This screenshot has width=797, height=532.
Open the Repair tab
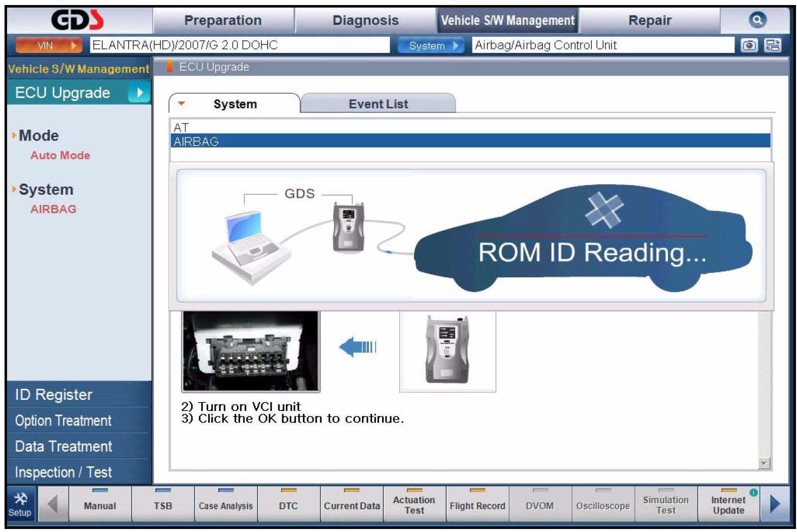pos(649,21)
